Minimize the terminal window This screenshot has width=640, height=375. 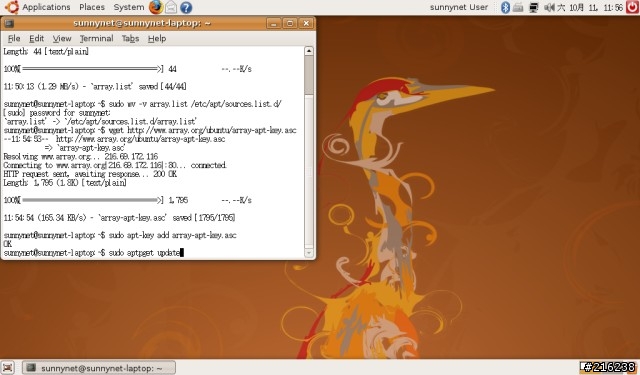click(x=274, y=23)
